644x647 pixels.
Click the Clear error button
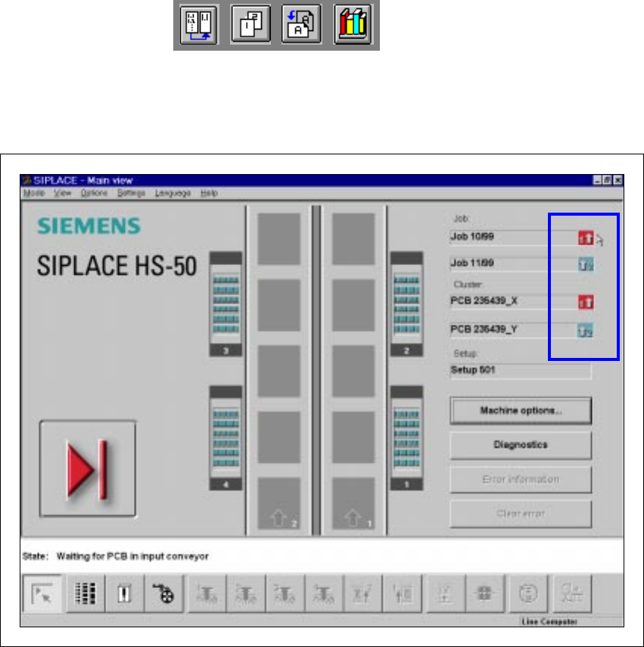[x=521, y=514]
